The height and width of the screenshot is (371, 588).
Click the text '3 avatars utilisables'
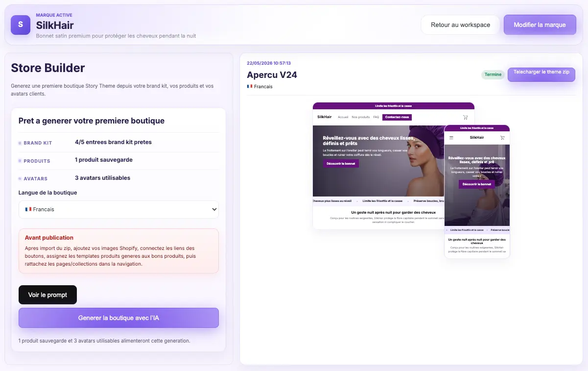tap(103, 178)
